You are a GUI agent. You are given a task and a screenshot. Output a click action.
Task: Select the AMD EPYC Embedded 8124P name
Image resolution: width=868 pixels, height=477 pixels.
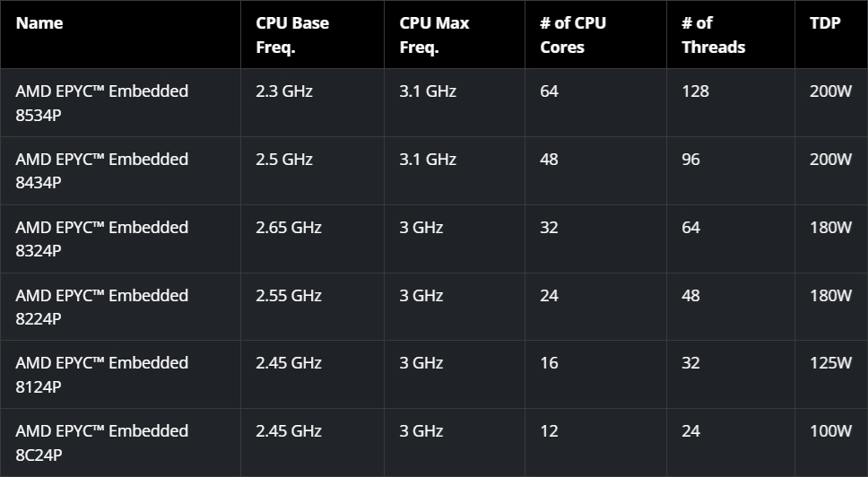101,374
